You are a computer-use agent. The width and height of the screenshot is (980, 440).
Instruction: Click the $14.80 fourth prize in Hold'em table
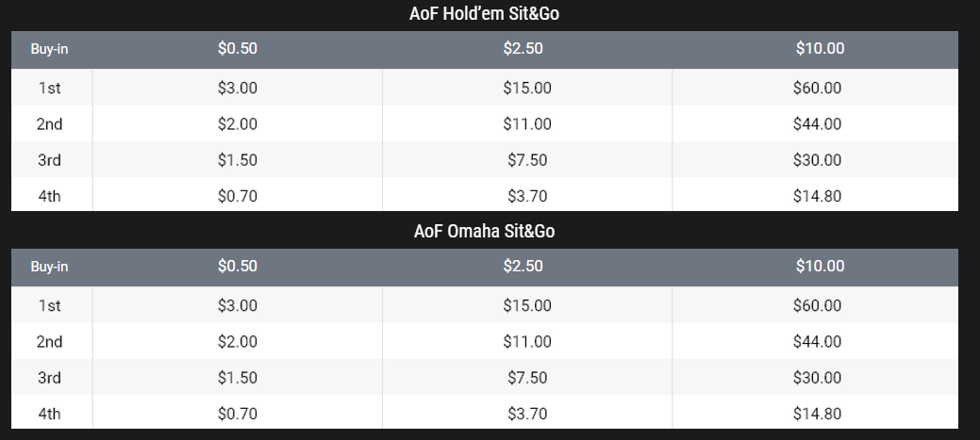[x=818, y=196]
